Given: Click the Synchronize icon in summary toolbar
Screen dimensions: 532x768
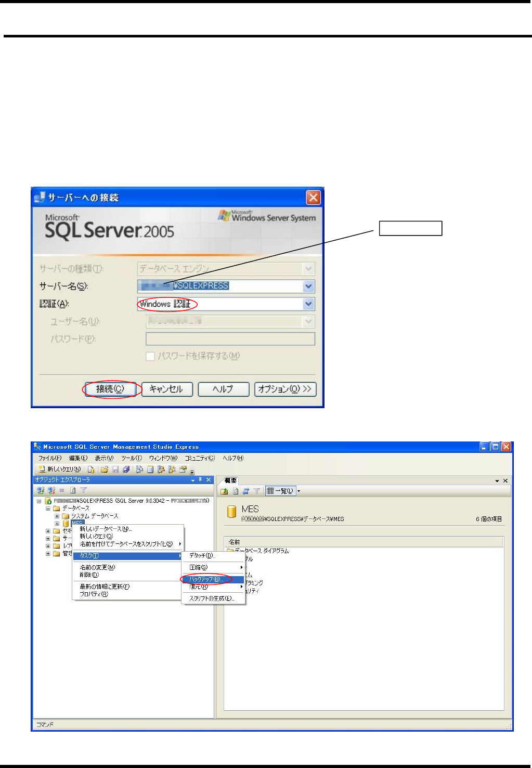Looking at the screenshot, I should [246, 491].
